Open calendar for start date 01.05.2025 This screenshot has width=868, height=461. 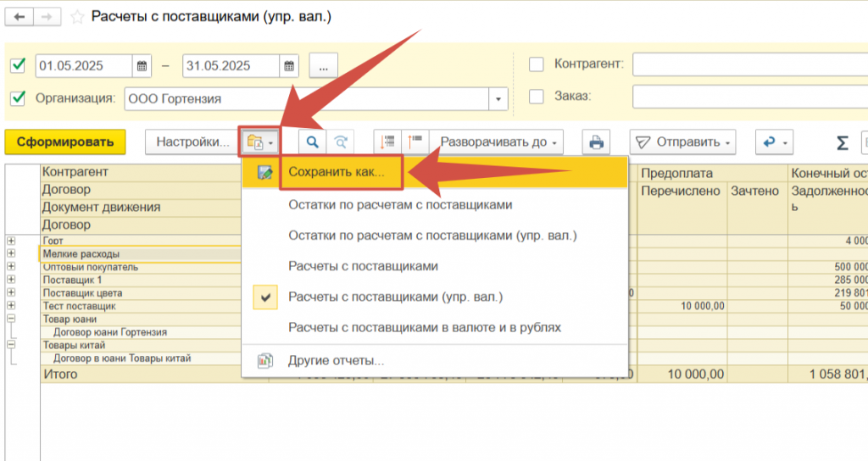point(142,66)
